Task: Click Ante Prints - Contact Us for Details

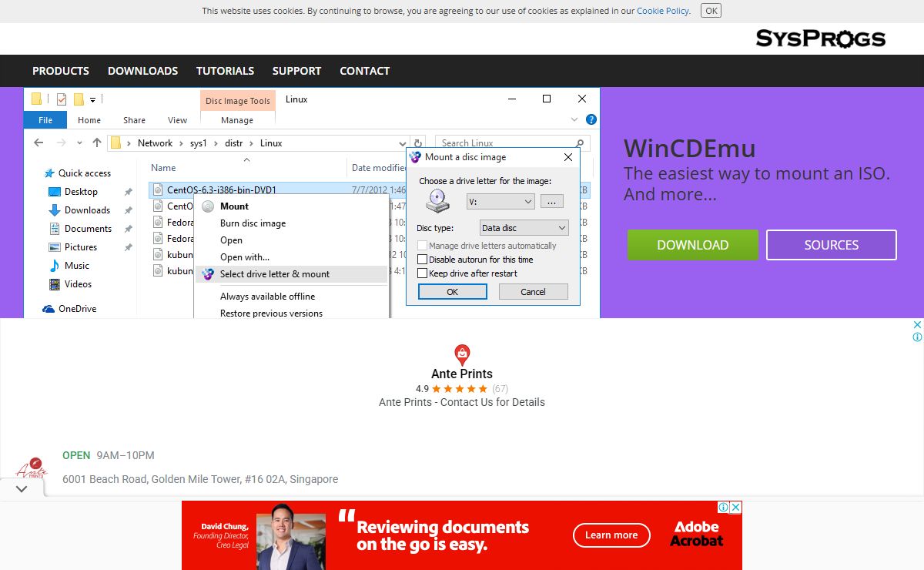Action: click(462, 402)
